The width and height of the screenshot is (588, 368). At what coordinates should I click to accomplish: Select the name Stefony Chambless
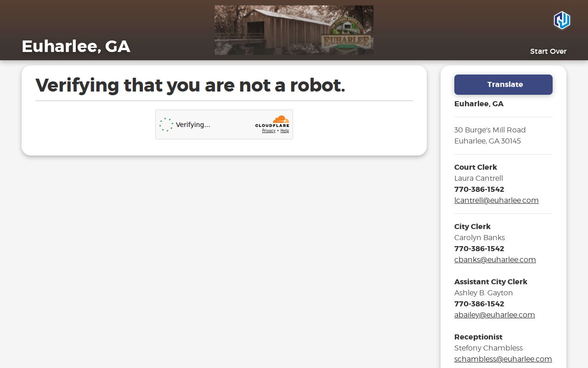click(x=488, y=348)
